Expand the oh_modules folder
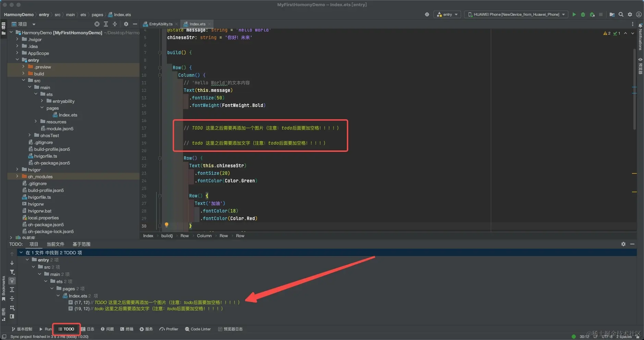The height and width of the screenshot is (340, 644). pos(17,177)
